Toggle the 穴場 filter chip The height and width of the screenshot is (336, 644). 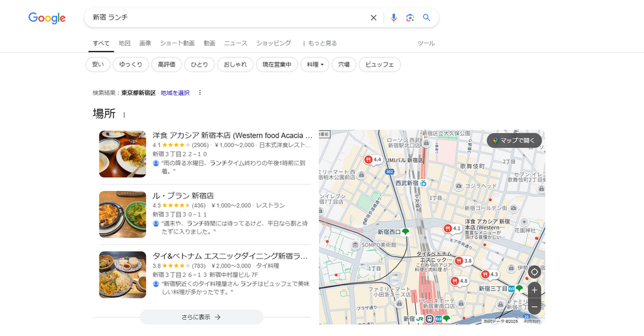pos(344,65)
